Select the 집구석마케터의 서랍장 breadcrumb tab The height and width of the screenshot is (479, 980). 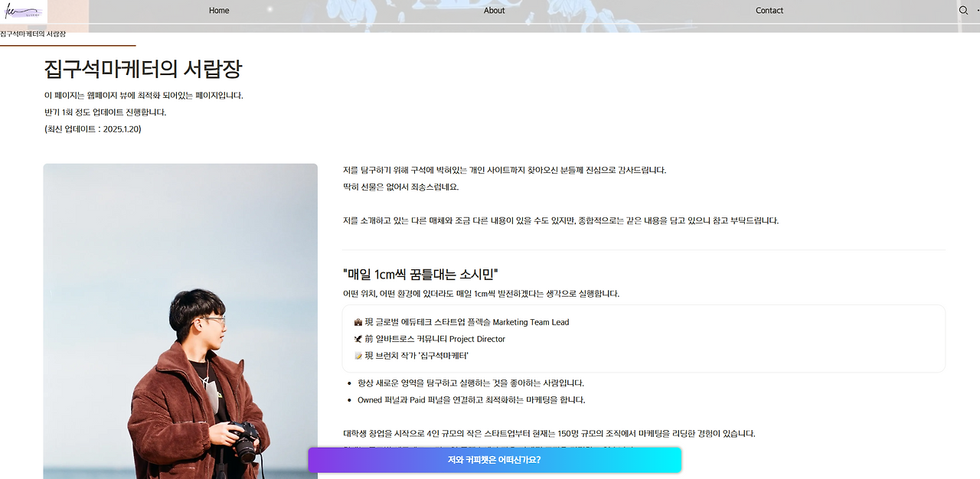coord(33,34)
